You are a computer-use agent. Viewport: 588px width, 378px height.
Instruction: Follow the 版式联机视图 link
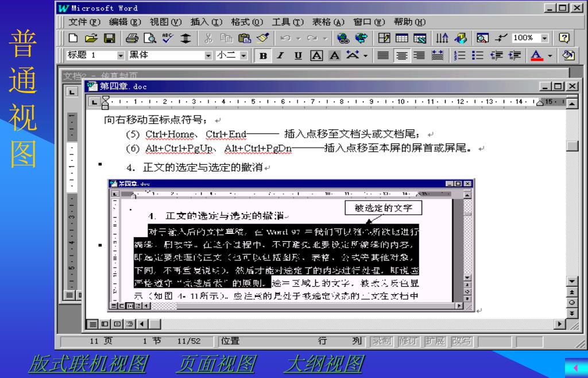point(88,364)
